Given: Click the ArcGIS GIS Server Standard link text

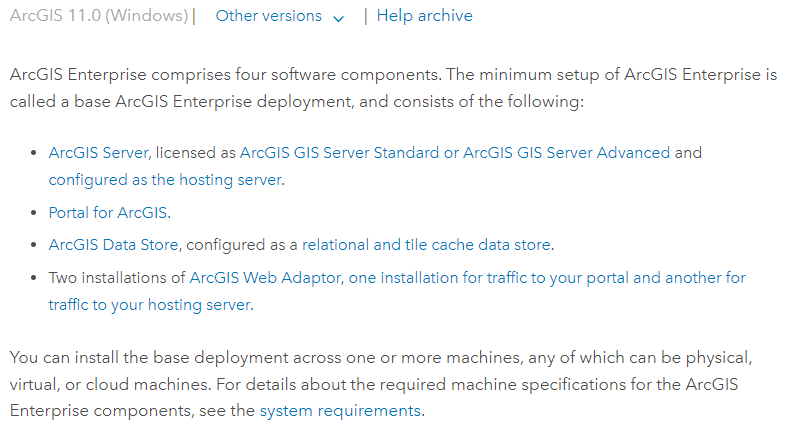Looking at the screenshot, I should tap(339, 153).
